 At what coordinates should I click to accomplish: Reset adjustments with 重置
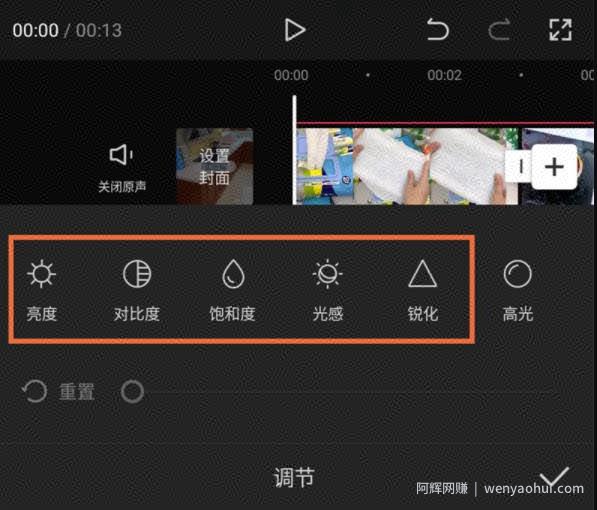[58, 392]
